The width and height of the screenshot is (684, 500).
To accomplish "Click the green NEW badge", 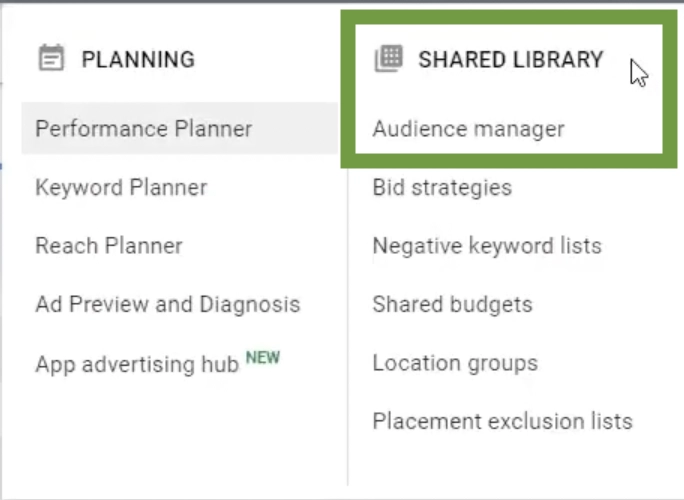I will point(263,357).
